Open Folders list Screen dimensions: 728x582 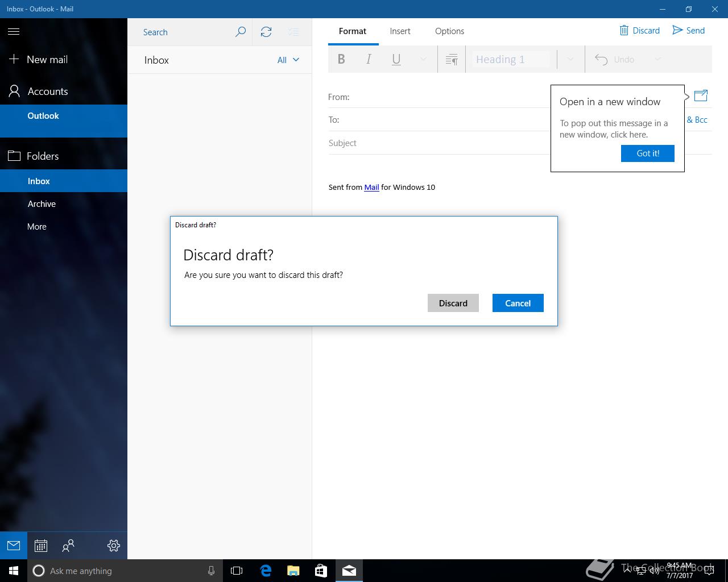34,156
